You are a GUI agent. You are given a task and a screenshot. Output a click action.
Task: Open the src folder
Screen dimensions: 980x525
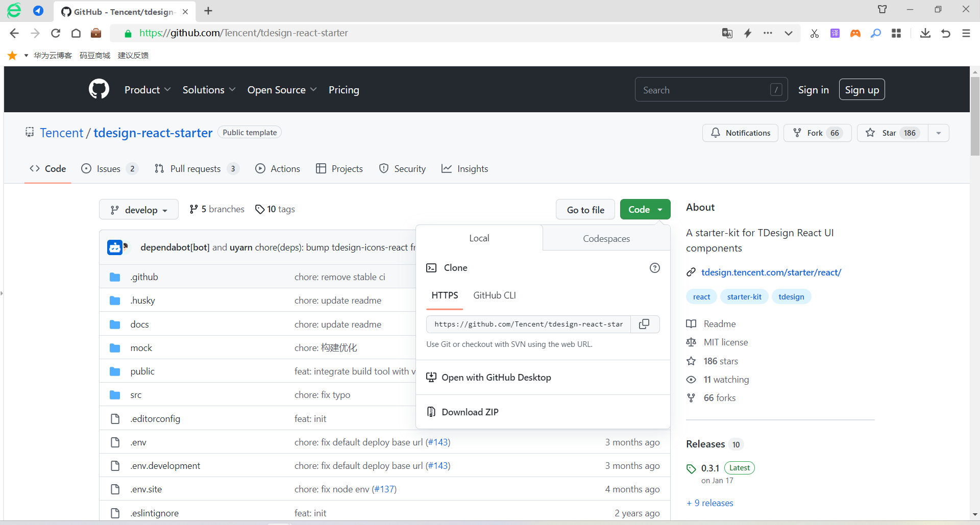pyautogui.click(x=136, y=395)
